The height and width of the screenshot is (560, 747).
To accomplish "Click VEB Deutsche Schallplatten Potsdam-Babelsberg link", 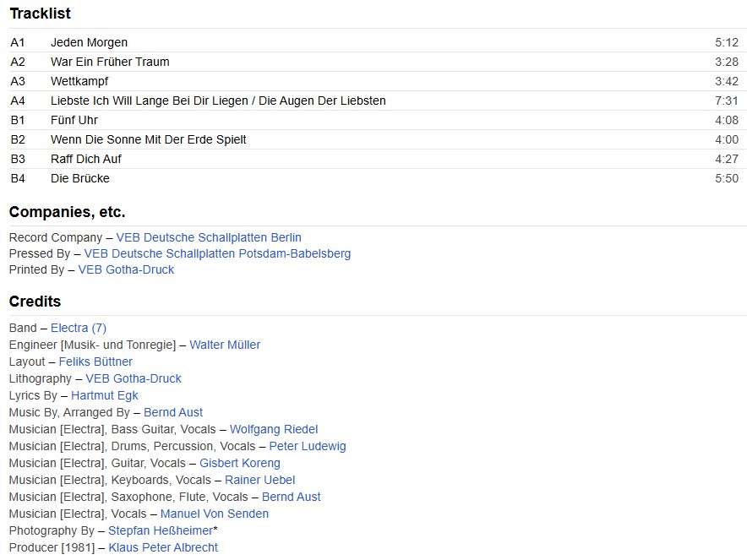I will click(217, 253).
